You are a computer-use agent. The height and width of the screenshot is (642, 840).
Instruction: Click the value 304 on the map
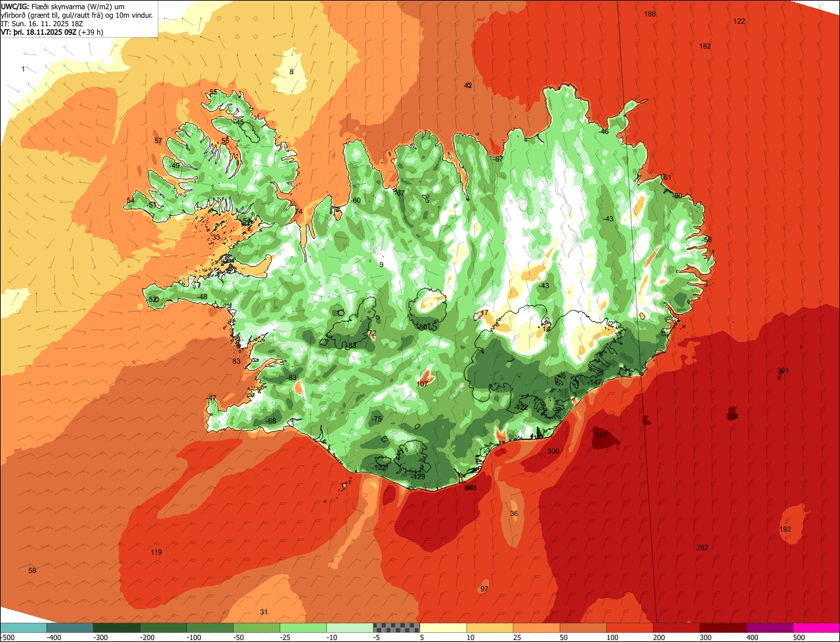pyautogui.click(x=732, y=416)
